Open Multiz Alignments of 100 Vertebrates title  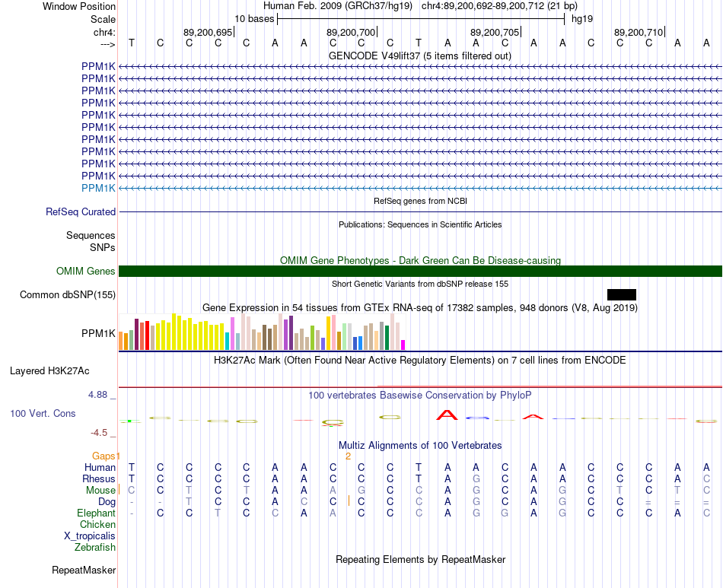420,445
